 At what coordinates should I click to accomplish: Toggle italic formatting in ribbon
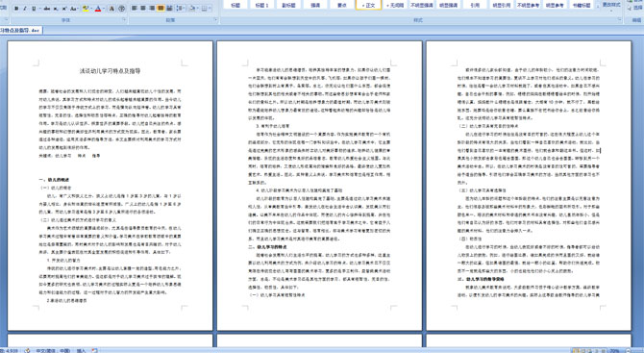tap(25, 9)
